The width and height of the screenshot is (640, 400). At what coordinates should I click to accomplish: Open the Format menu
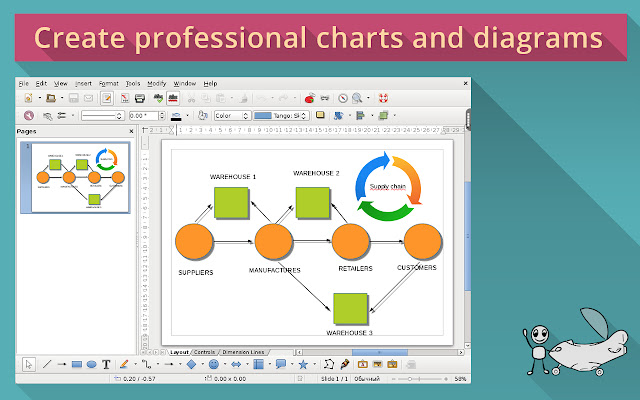pos(109,84)
